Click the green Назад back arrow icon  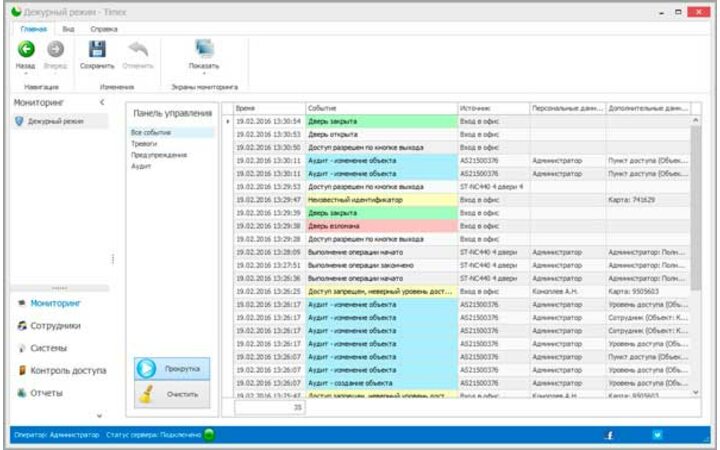(x=26, y=49)
